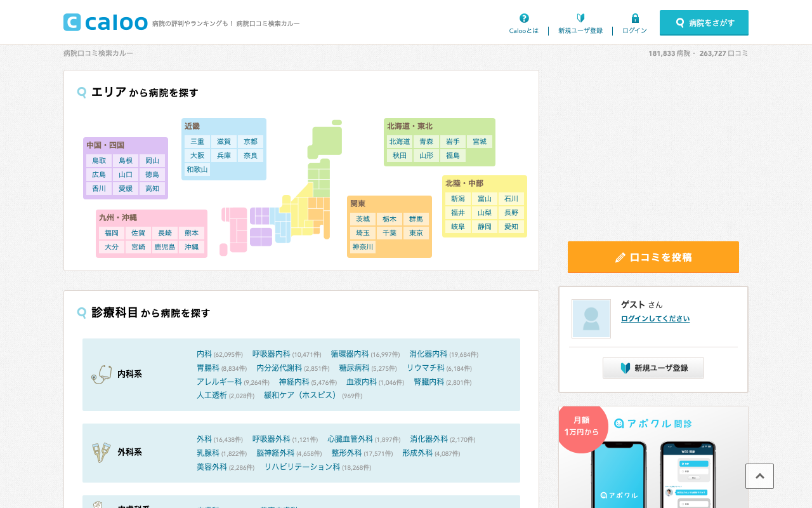812x508 pixels.
Task: Select 鹿児島 prefecture link
Action: [165, 247]
